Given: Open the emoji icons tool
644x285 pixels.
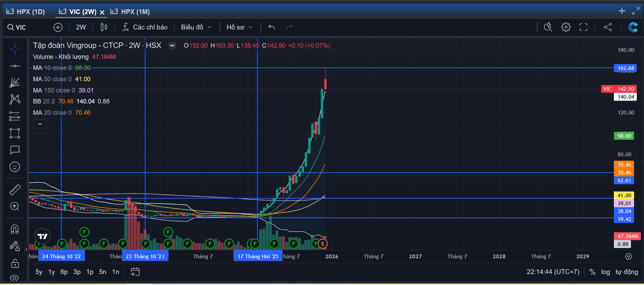Looking at the screenshot, I should point(15,167).
